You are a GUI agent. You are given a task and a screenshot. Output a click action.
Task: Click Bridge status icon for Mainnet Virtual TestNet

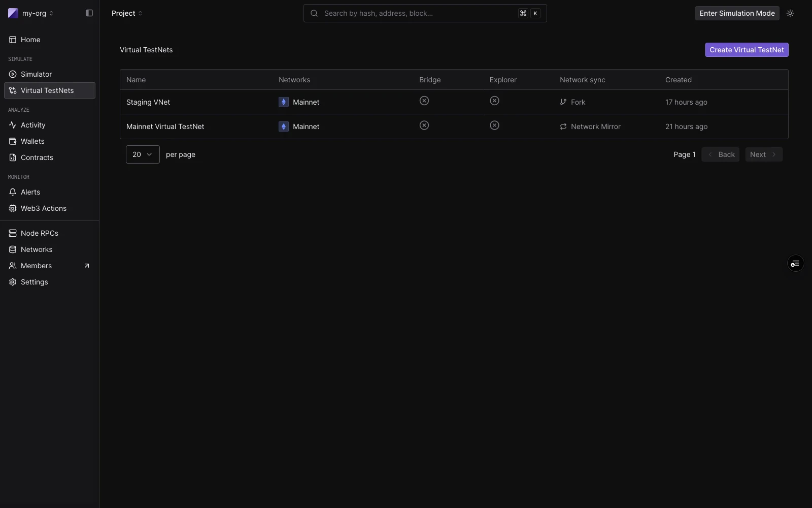424,125
